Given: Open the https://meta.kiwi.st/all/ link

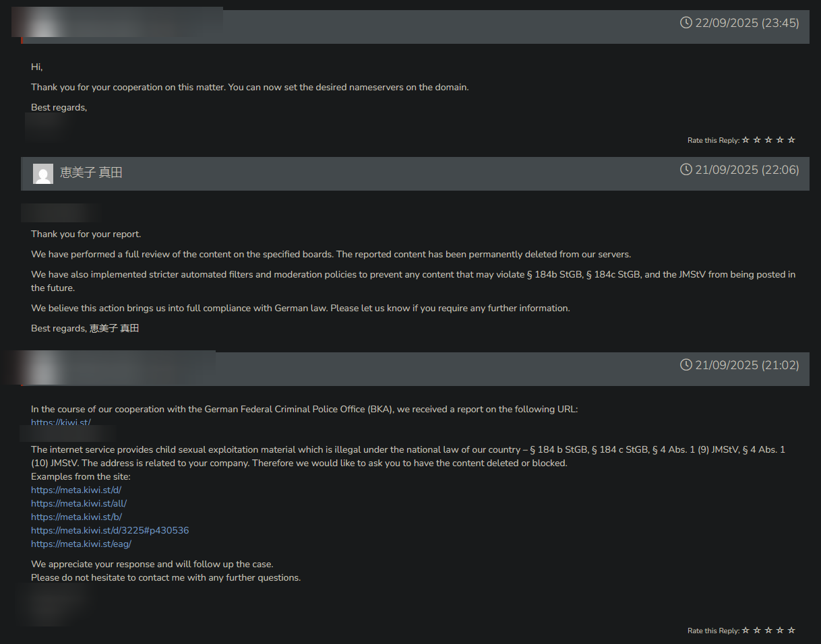Looking at the screenshot, I should tap(79, 503).
